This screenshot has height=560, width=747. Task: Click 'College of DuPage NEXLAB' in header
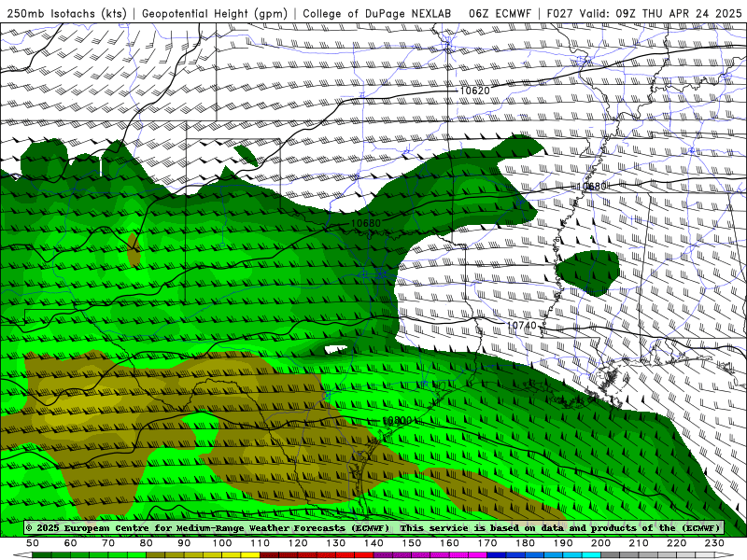point(377,14)
